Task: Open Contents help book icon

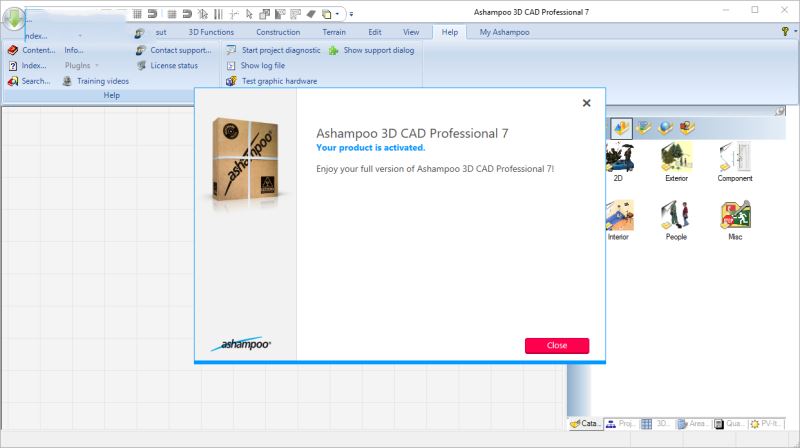Action: tap(31, 50)
